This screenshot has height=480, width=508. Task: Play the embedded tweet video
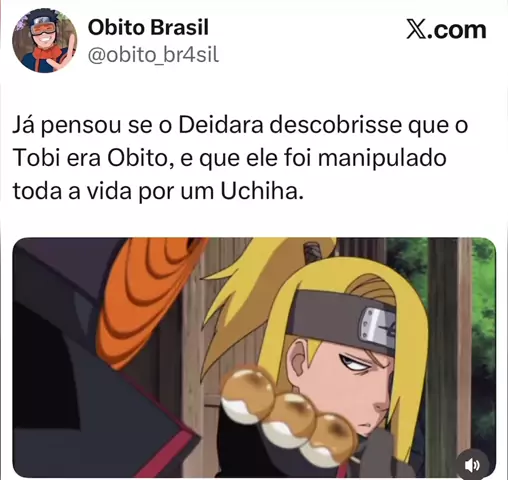coord(254,358)
